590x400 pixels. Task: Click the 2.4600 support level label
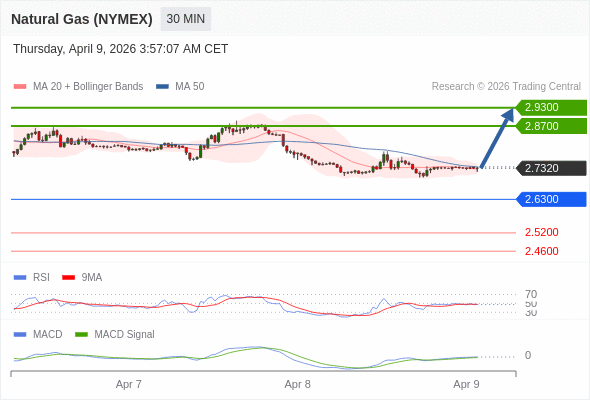click(x=541, y=251)
